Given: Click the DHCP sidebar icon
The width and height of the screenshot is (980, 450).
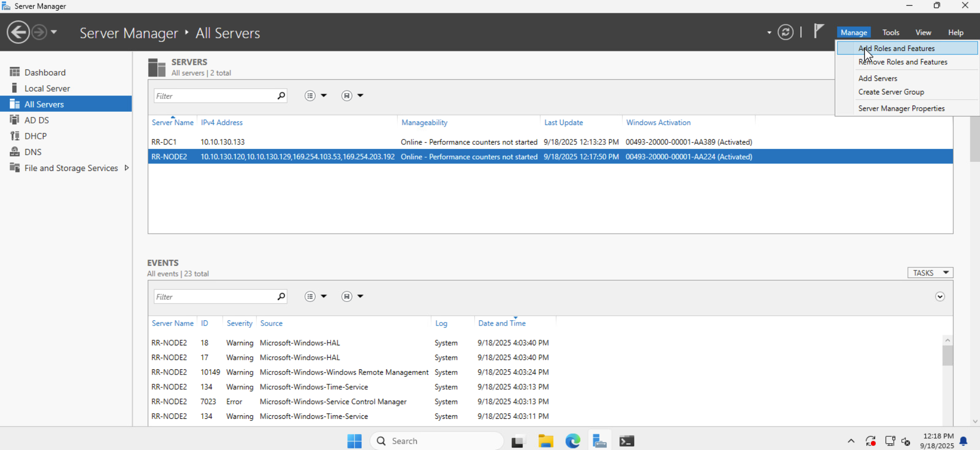Looking at the screenshot, I should pos(14,136).
